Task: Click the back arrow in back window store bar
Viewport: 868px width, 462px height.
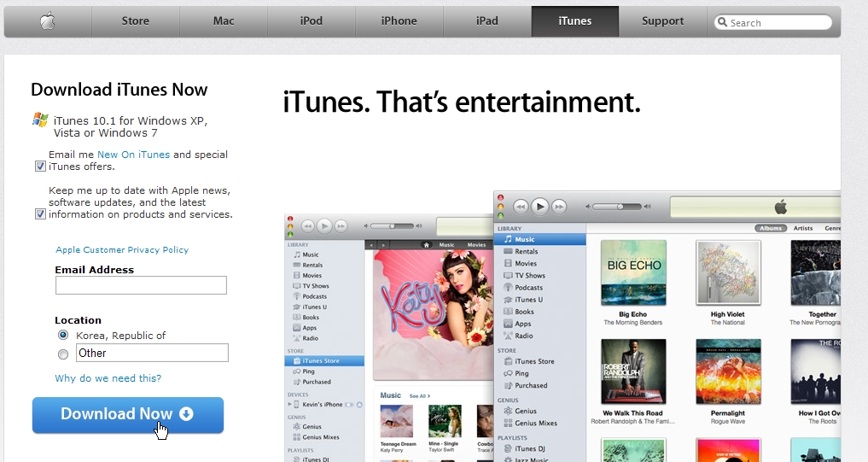Action: [x=371, y=245]
